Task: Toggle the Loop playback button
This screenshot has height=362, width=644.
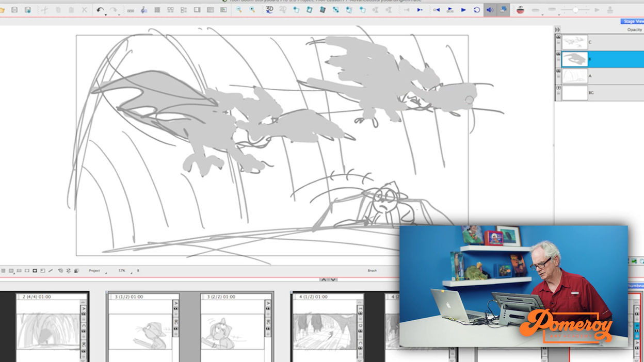Action: (x=476, y=10)
